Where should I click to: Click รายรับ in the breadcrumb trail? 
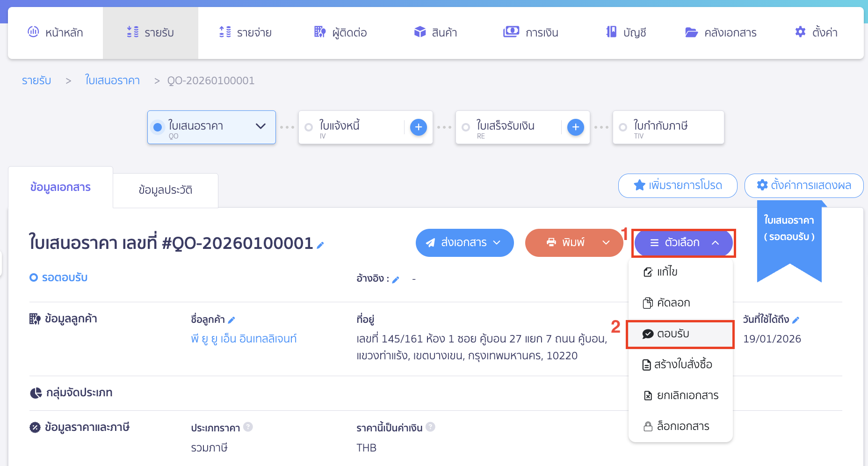click(36, 80)
